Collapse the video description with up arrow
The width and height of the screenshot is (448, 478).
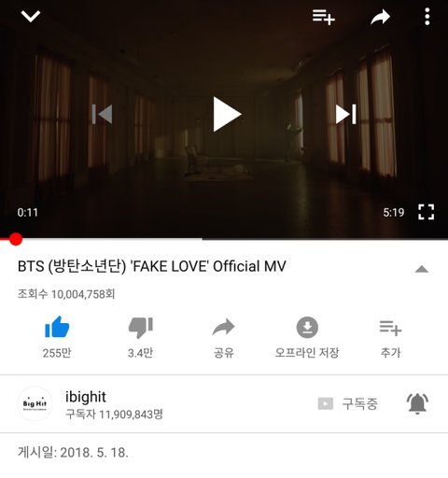click(422, 269)
